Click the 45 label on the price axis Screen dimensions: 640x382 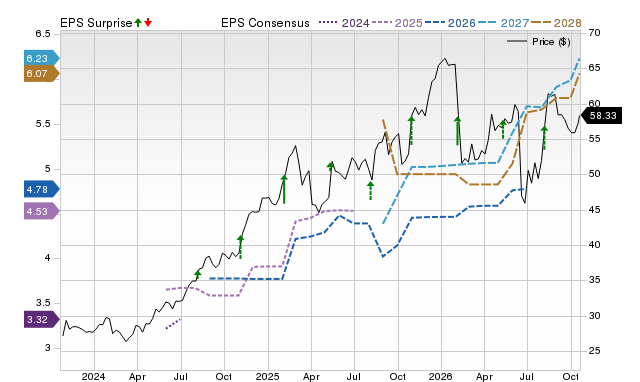pyautogui.click(x=594, y=210)
